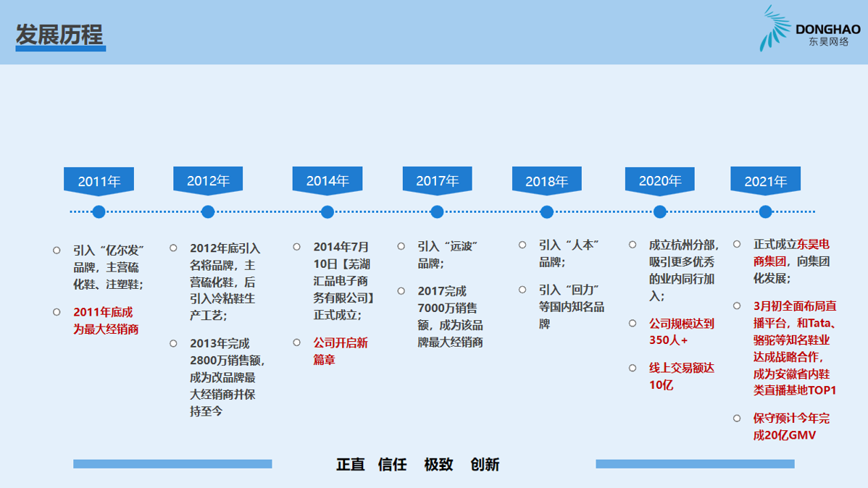Select the 2021年 year label
The height and width of the screenshot is (488, 868).
765,181
